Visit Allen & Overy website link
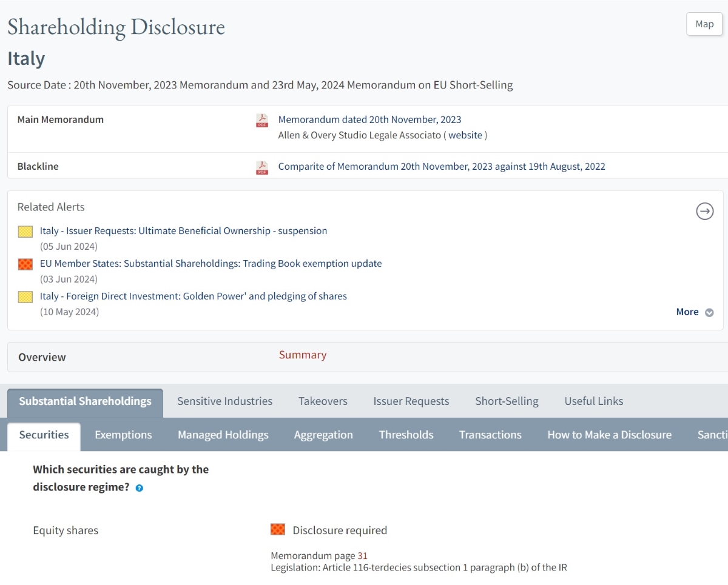Image resolution: width=728 pixels, height=585 pixels. [x=465, y=136]
